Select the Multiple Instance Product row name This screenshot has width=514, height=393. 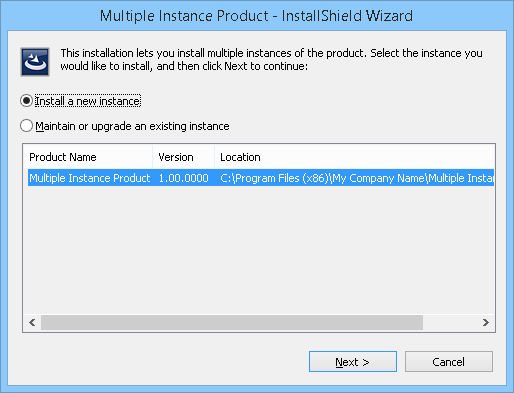tap(90, 178)
